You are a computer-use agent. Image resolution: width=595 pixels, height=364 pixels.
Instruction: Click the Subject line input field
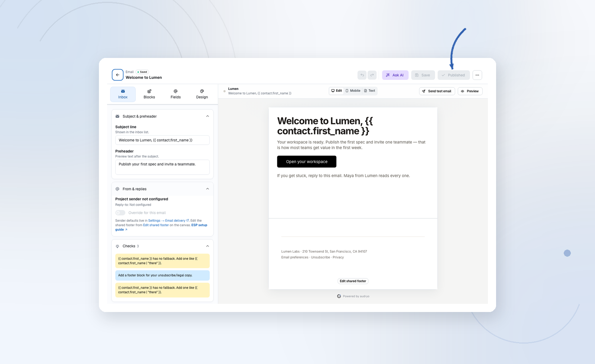pos(163,140)
